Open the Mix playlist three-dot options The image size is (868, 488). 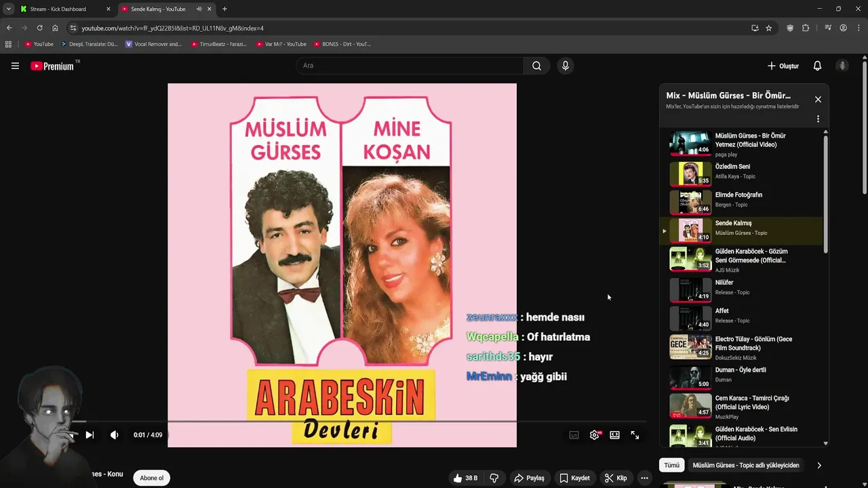click(x=818, y=119)
